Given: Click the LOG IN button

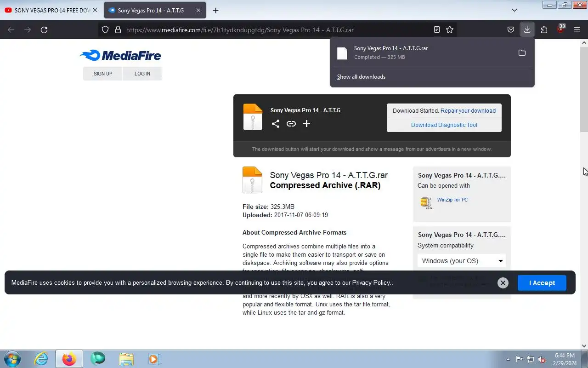Looking at the screenshot, I should 142,74.
